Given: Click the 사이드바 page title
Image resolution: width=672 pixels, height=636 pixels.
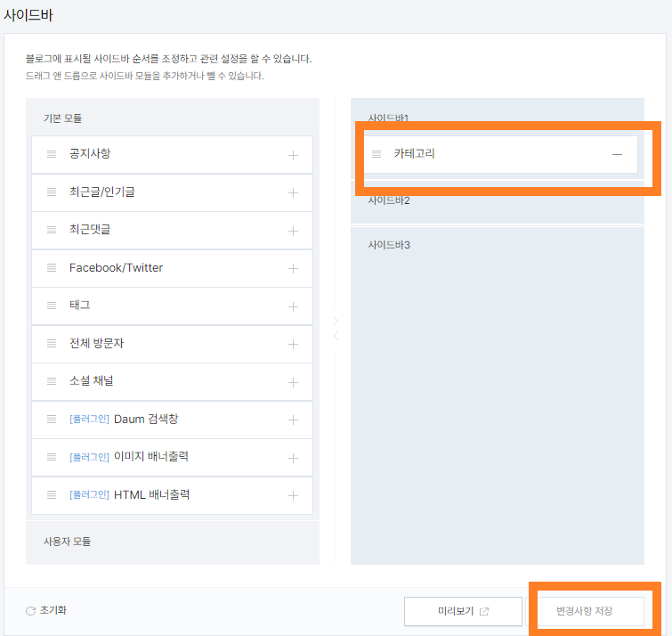Looking at the screenshot, I should point(28,15).
